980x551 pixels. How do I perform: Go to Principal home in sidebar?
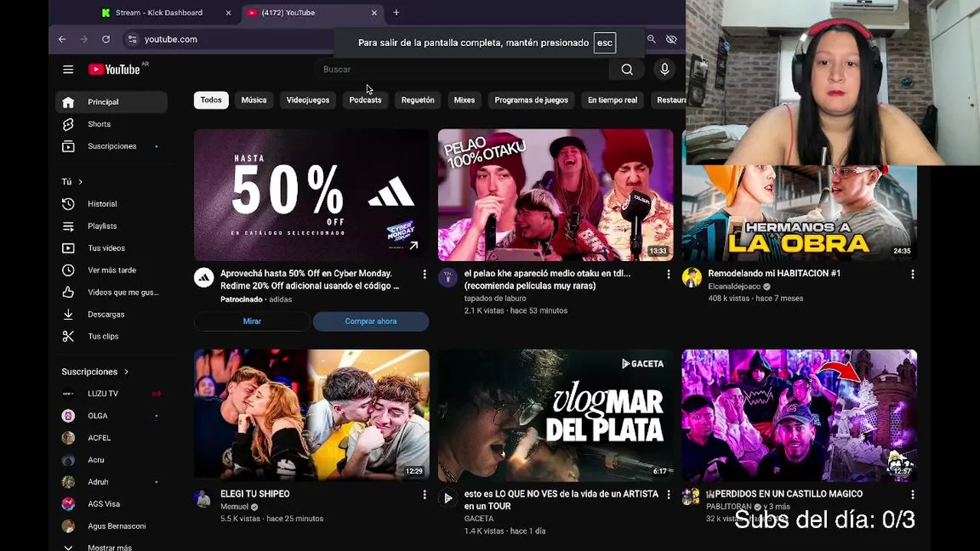[112, 102]
